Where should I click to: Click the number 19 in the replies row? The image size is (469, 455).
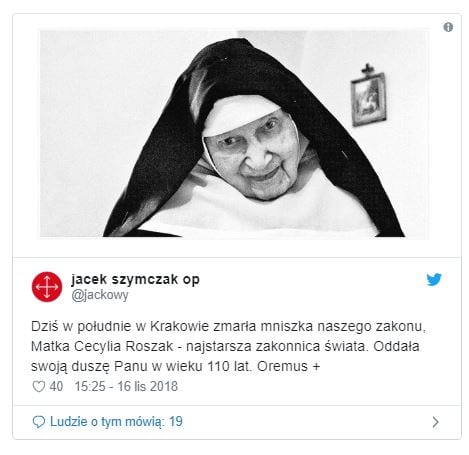tap(176, 422)
